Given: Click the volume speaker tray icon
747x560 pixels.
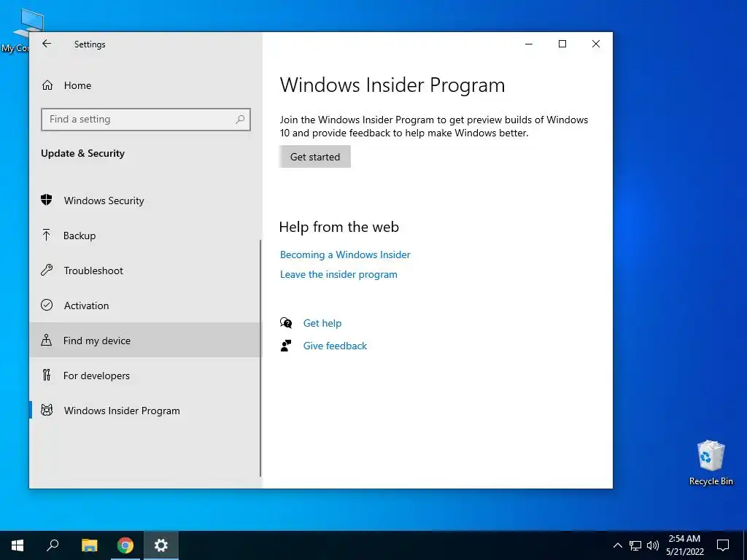Looking at the screenshot, I should click(653, 545).
